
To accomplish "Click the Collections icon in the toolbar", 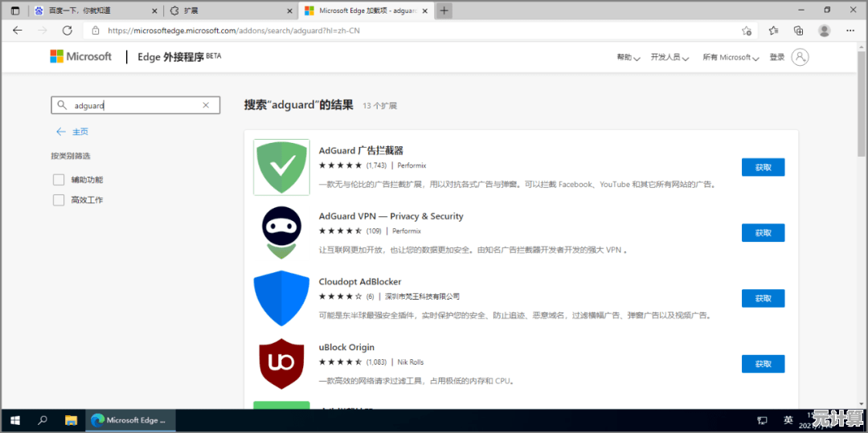I will (x=798, y=31).
